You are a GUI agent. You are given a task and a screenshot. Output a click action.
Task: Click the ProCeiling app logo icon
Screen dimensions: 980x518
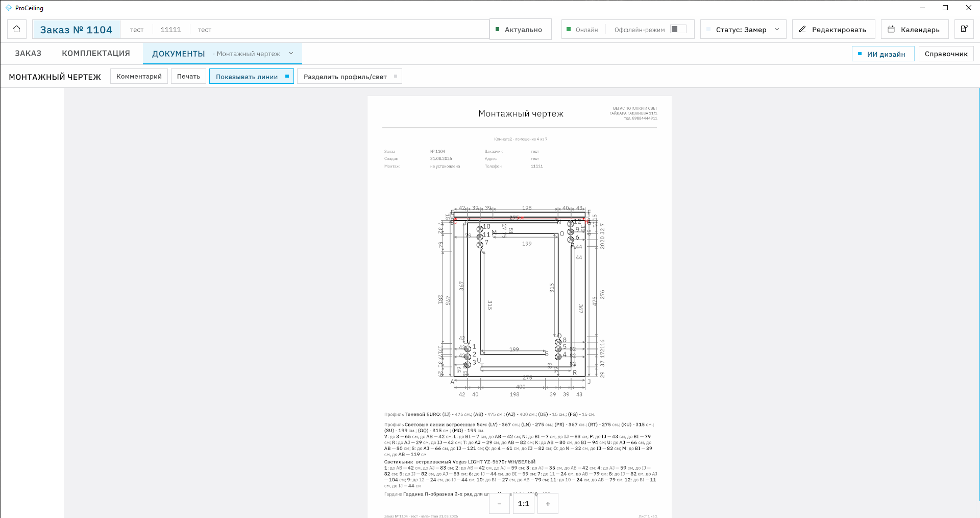(x=9, y=8)
